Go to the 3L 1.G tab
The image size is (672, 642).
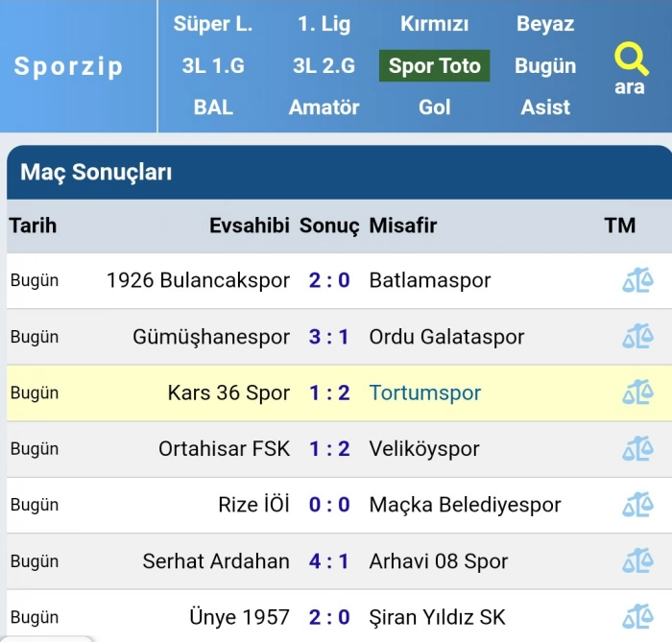[213, 66]
